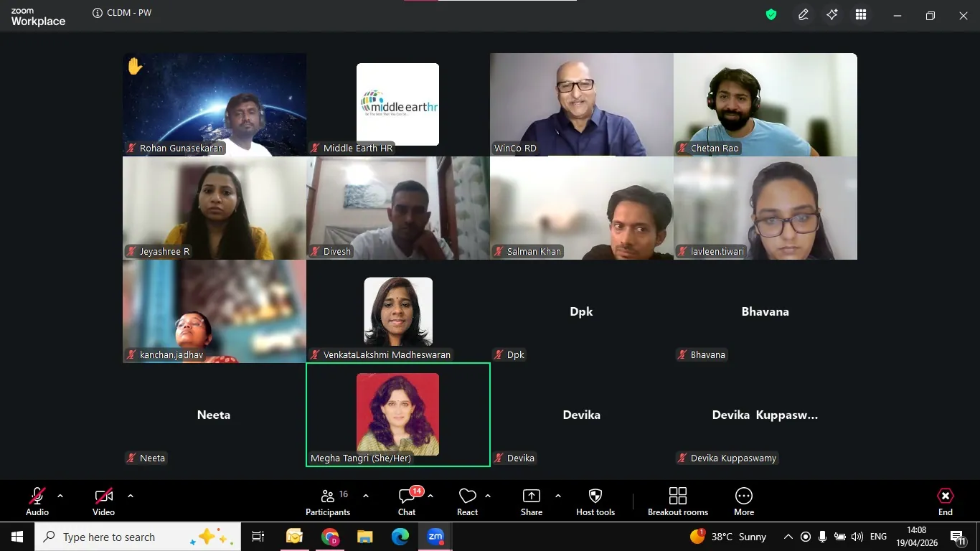Select Megha Tangri's video tile
Viewport: 980px width, 551px height.
[398, 415]
